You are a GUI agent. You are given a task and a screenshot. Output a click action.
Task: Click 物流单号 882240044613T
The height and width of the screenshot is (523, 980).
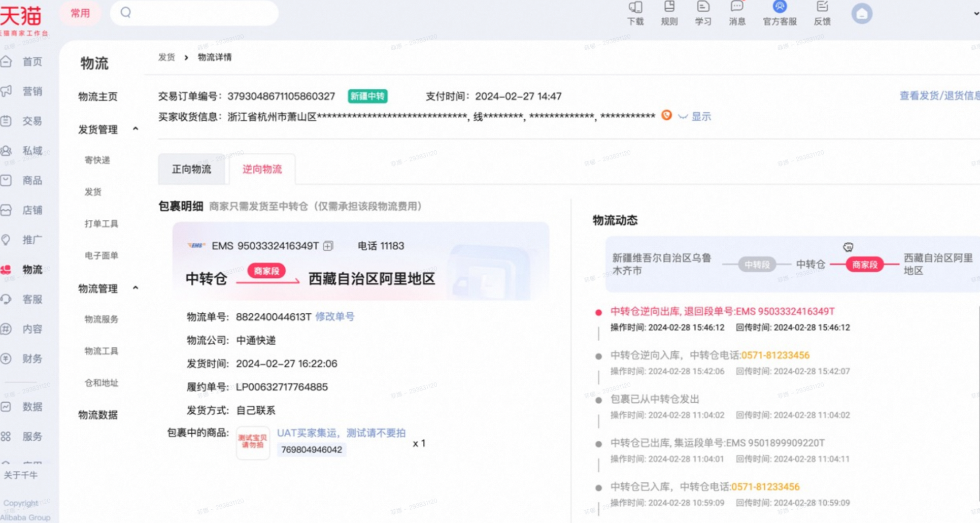coord(274,317)
